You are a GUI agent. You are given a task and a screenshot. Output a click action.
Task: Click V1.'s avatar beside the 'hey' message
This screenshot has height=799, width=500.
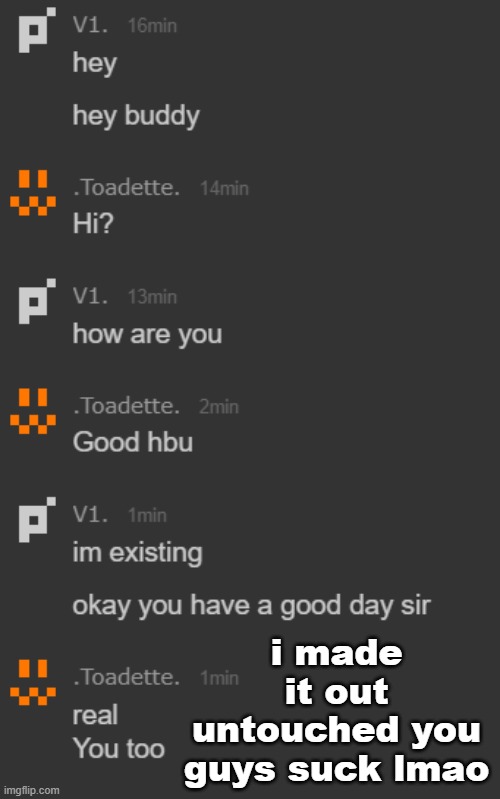coord(37,30)
